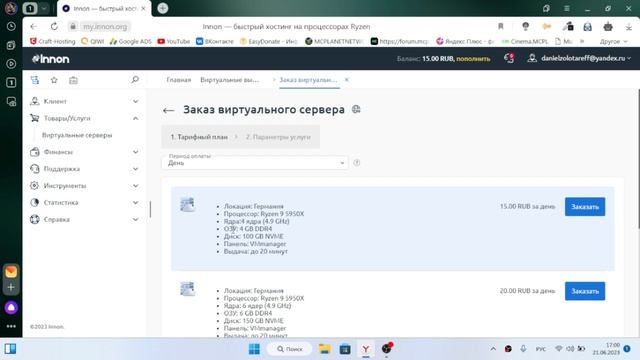640x360 pixels.
Task: Go back with arrow beside page title
Action: pos(169,110)
